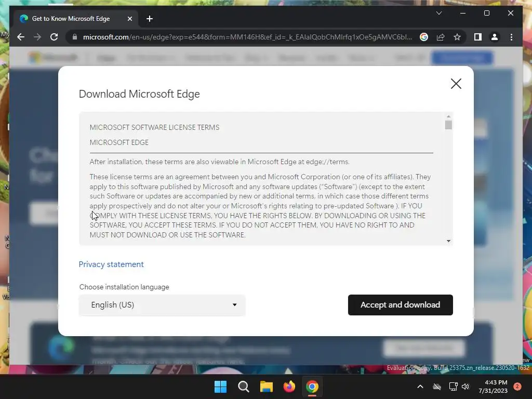532x399 pixels.
Task: Click the browser forward arrow
Action: coord(37,37)
